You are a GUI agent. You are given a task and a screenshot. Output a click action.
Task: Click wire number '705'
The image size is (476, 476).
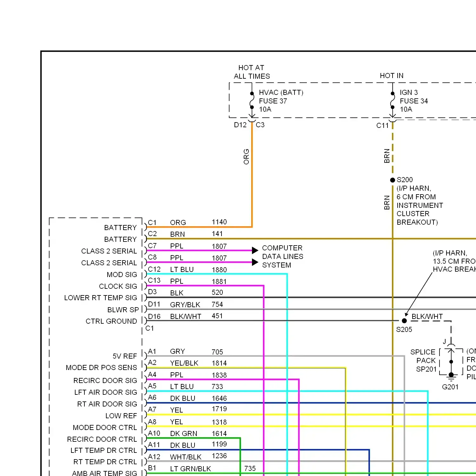[x=217, y=352]
